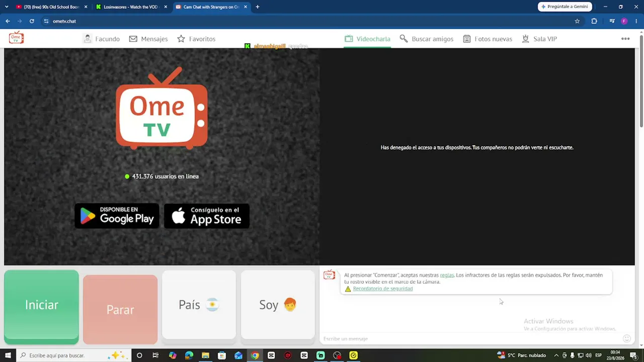
Task: Open the browser extensions menu
Action: pos(594,21)
